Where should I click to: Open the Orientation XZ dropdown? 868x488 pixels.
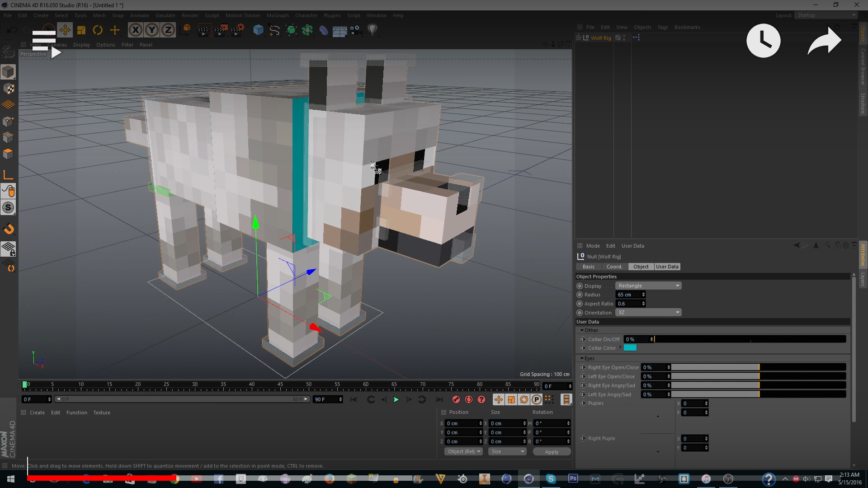pos(648,312)
